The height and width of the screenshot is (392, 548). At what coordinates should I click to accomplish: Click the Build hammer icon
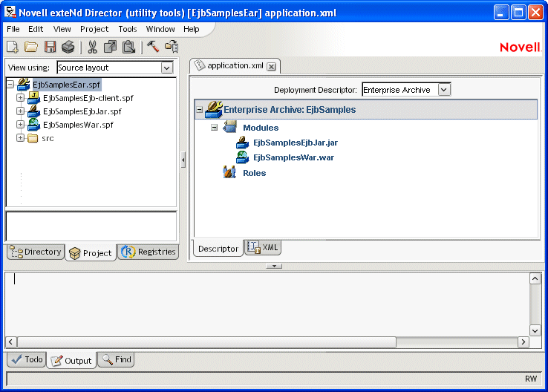pos(153,46)
